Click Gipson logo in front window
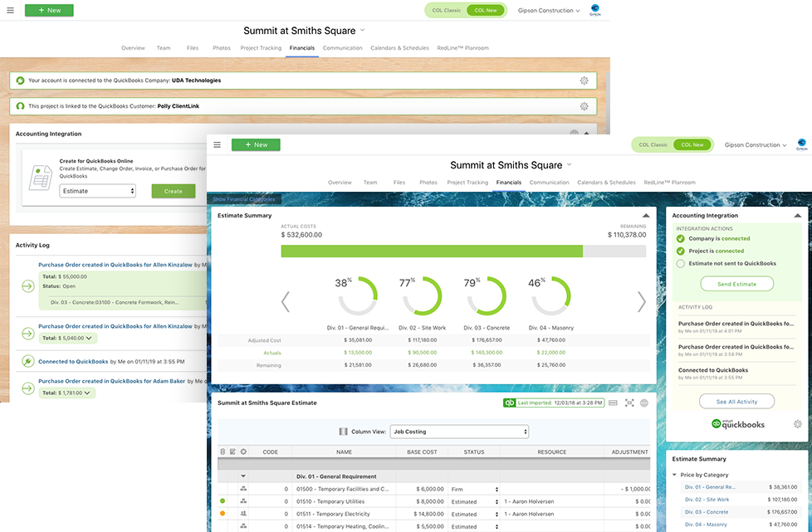This screenshot has height=532, width=812. coord(802,144)
